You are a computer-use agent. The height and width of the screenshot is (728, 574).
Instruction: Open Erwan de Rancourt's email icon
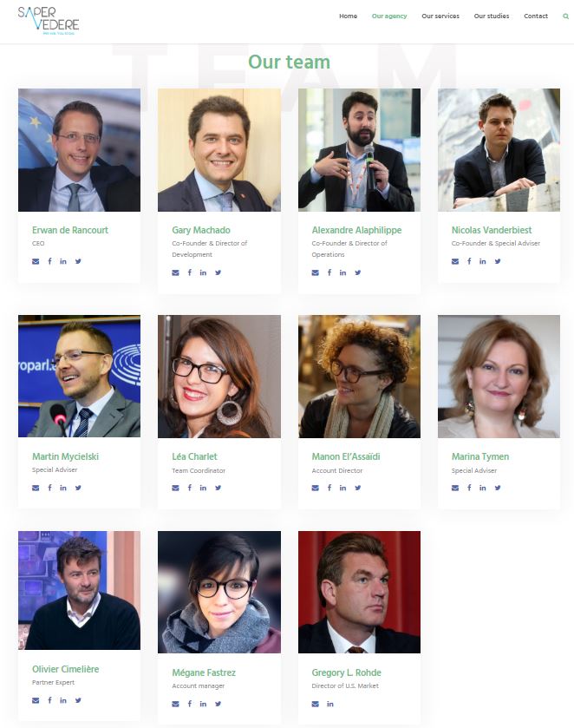pyautogui.click(x=36, y=261)
